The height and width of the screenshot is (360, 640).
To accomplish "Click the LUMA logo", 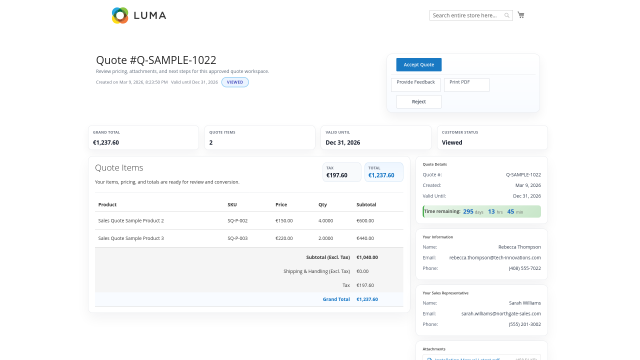I will 139,16.
